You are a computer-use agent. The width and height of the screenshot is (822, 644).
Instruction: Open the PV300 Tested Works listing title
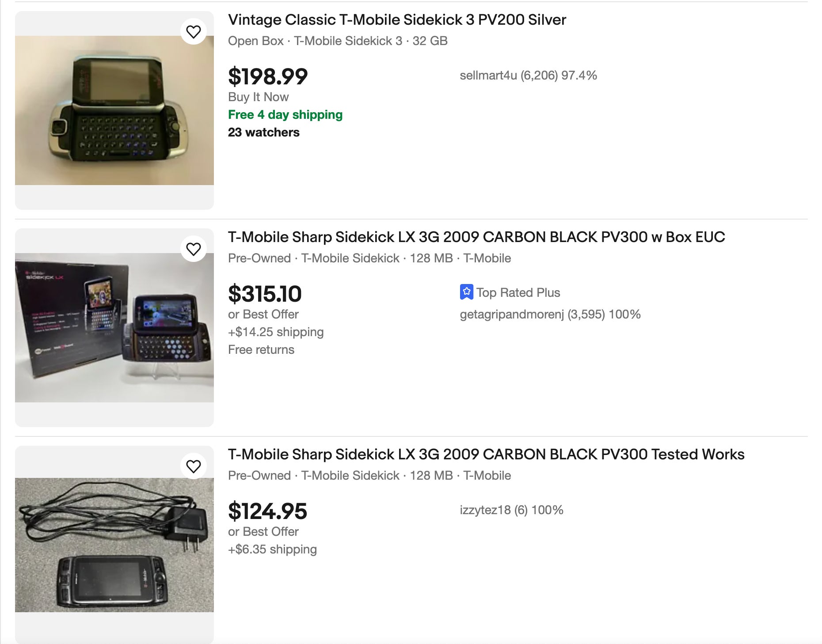[486, 455]
